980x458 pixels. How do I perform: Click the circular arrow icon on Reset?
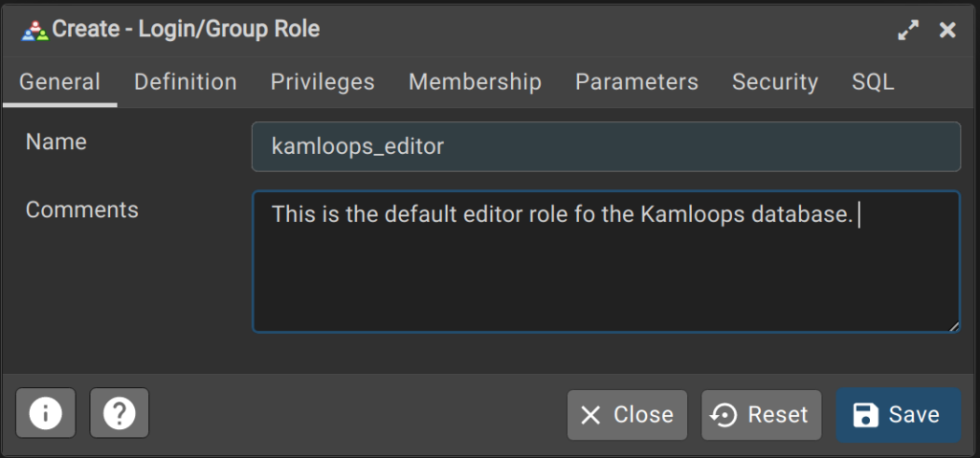tap(725, 415)
